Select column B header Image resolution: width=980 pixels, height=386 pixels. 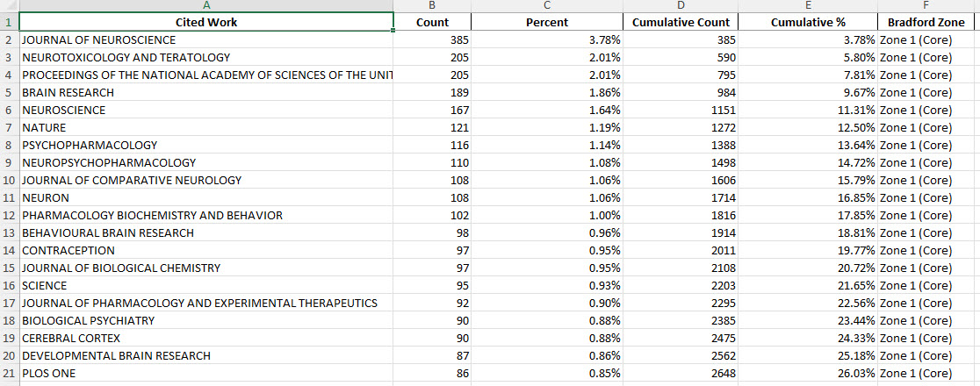pos(432,5)
